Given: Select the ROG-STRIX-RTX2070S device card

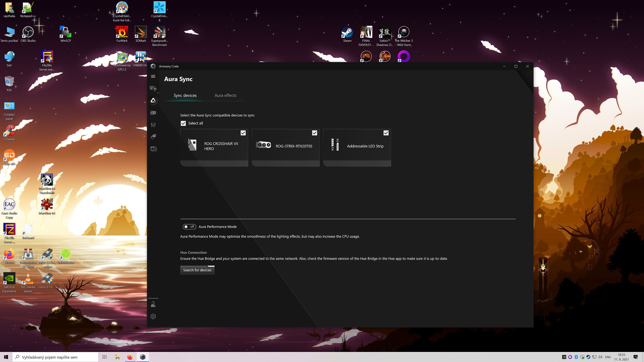Looking at the screenshot, I should [x=286, y=148].
